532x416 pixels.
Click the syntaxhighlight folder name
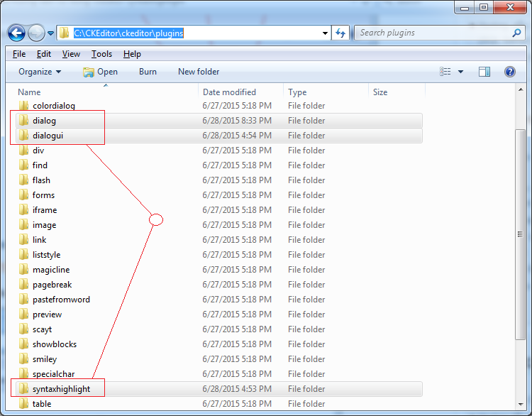tap(61, 389)
